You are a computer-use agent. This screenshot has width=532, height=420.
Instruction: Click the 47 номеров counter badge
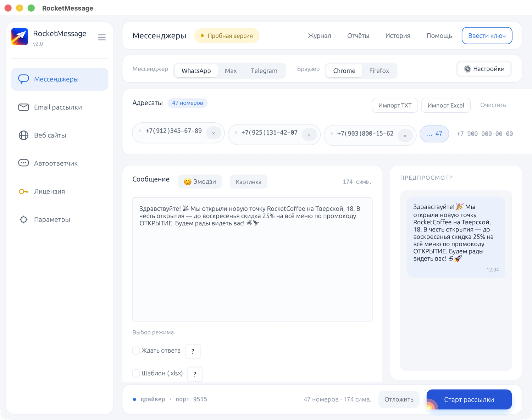click(x=187, y=103)
